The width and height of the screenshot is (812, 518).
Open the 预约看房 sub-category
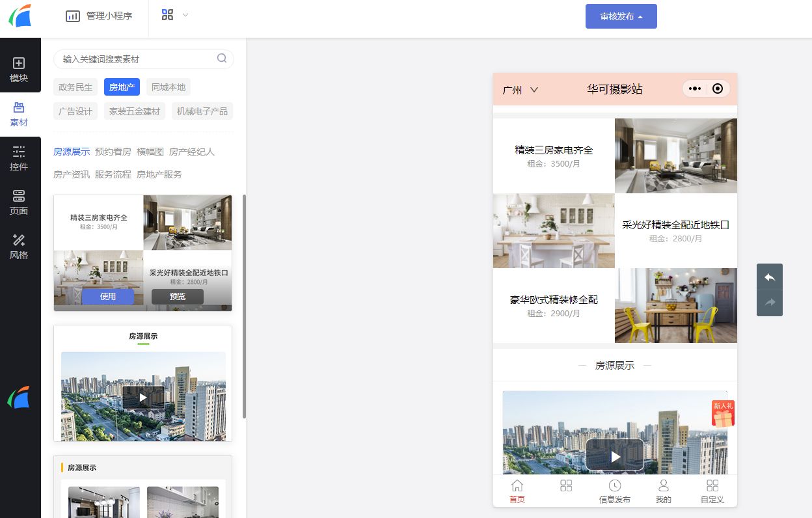(113, 152)
